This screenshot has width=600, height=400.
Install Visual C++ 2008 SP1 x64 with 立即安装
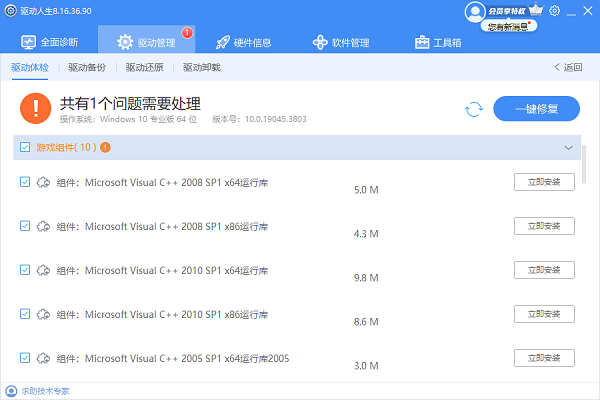(x=544, y=182)
